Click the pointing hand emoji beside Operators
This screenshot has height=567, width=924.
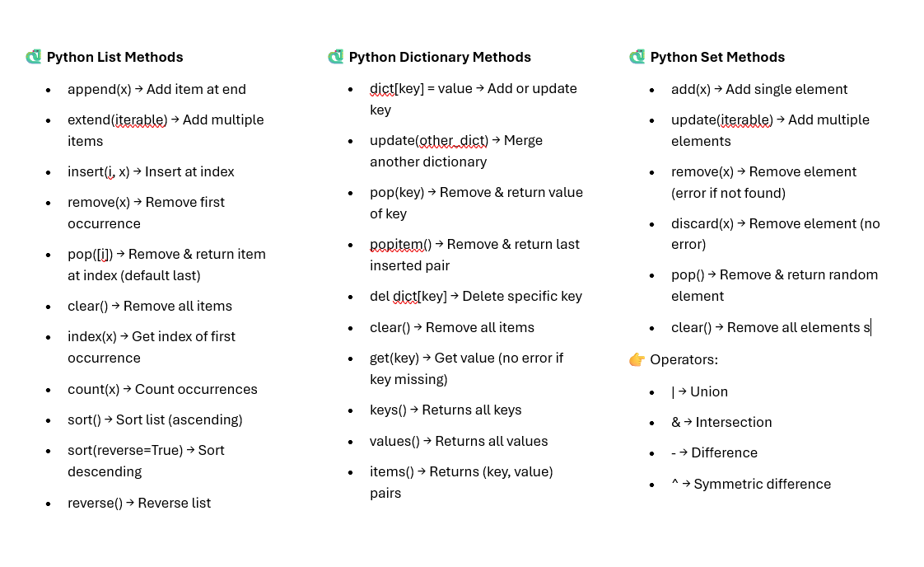637,359
